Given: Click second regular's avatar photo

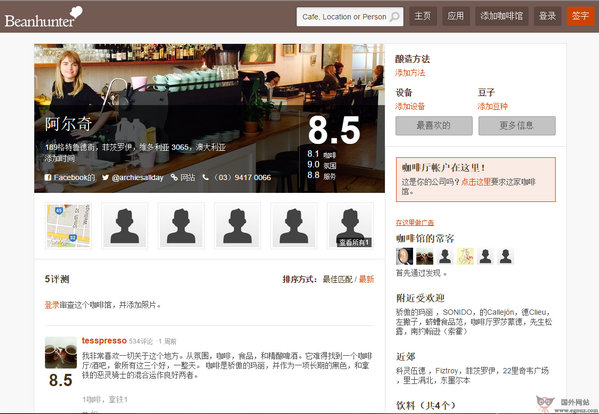Looking at the screenshot, I should (x=424, y=256).
